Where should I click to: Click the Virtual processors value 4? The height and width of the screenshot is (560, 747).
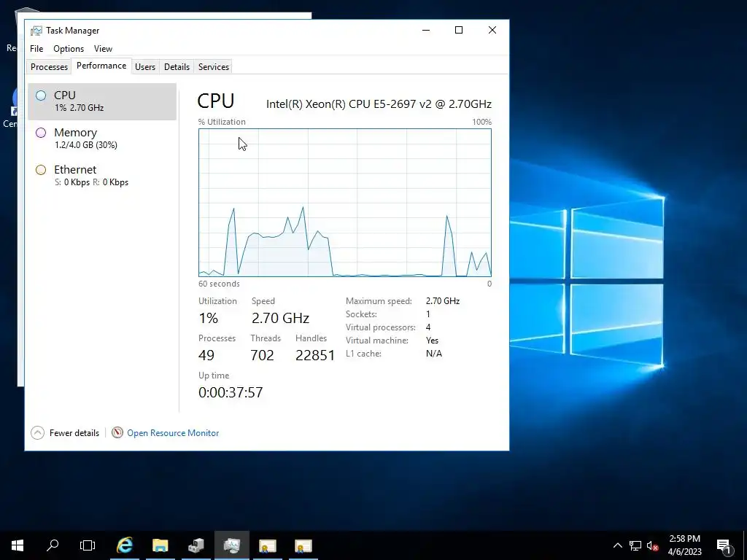(x=428, y=327)
